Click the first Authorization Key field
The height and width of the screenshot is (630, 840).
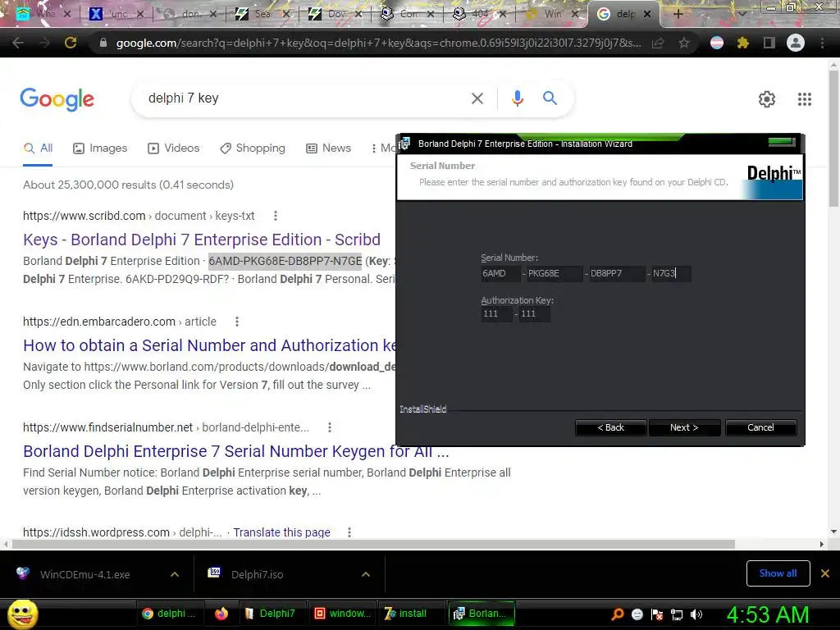coord(496,314)
